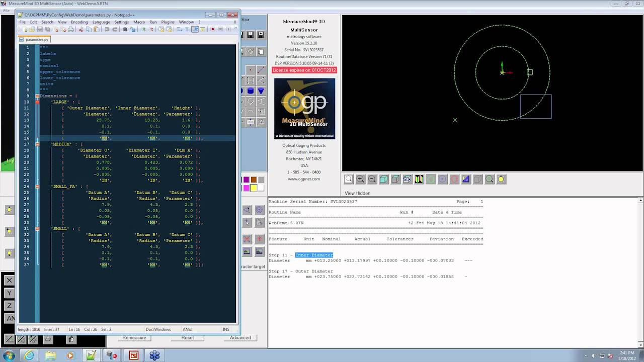
Task: Collapse the 'MEDIUM' block fold marker at line 17
Action: click(x=37, y=144)
